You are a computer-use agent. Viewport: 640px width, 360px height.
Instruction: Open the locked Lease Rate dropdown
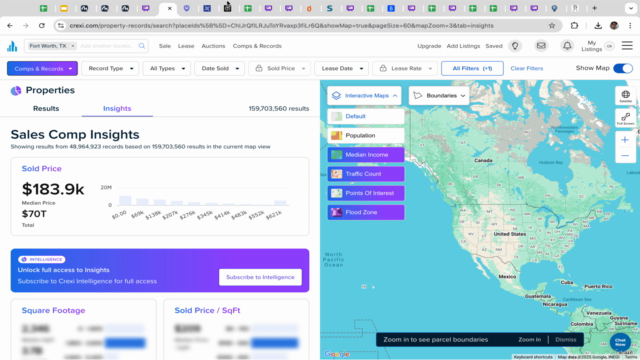pyautogui.click(x=405, y=69)
